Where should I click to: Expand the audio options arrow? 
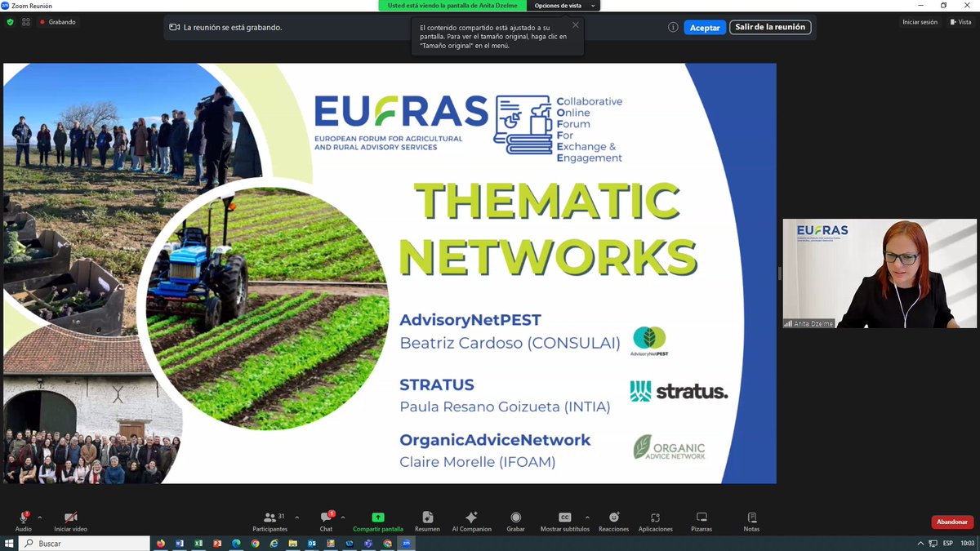coord(40,518)
